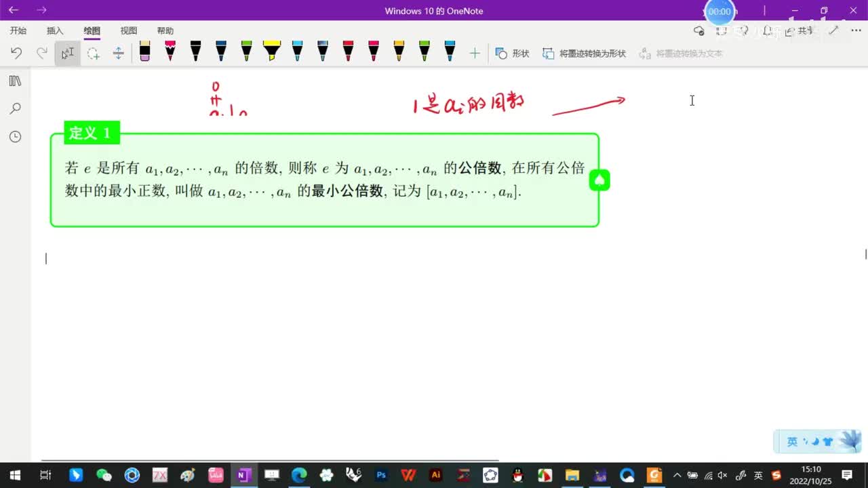Switch to OneNote taskbar icon
This screenshot has width=868, height=488.
(x=243, y=475)
